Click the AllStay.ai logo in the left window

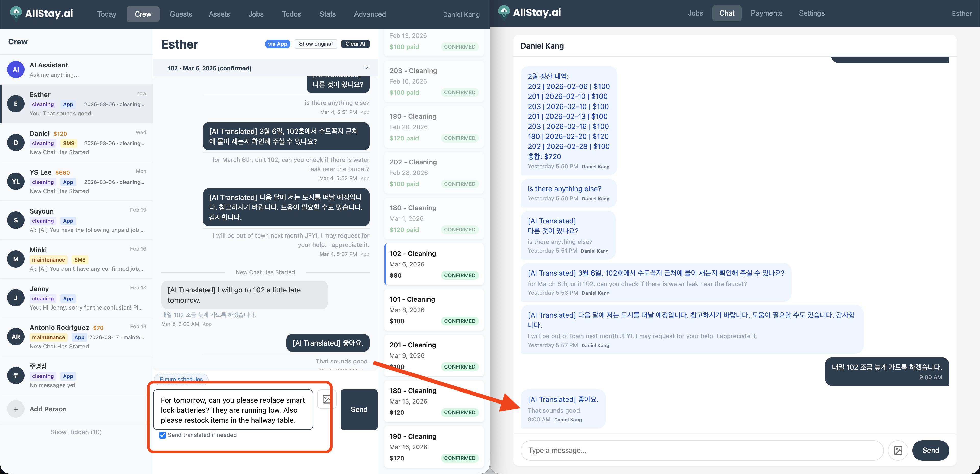coord(41,14)
